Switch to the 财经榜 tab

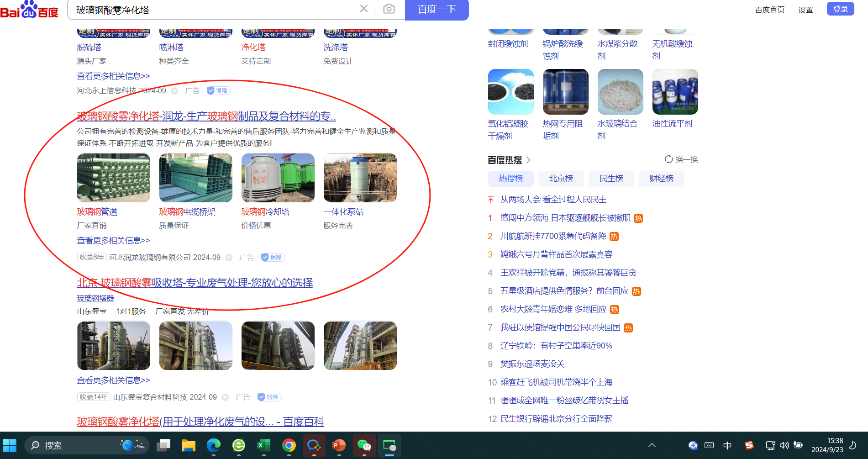pyautogui.click(x=662, y=179)
